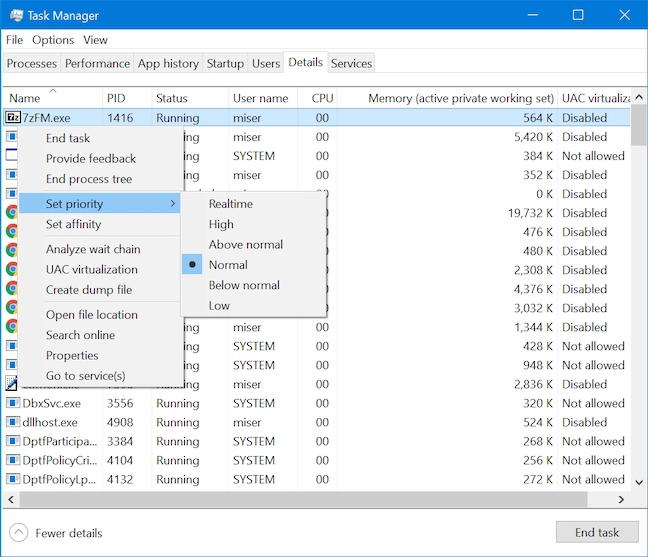This screenshot has width=648, height=557.
Task: Switch to the Users tab
Action: pyautogui.click(x=266, y=63)
